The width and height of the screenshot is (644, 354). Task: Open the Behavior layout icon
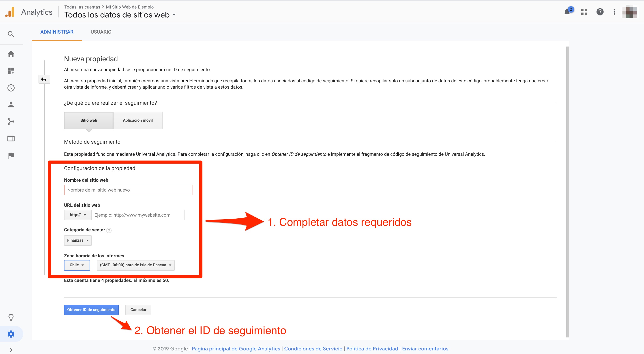click(11, 139)
